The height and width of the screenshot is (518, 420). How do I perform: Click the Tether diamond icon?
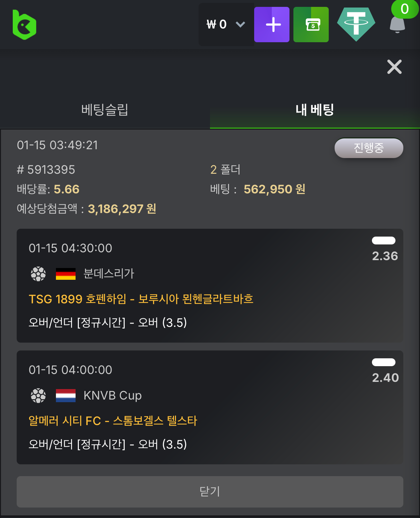click(356, 25)
